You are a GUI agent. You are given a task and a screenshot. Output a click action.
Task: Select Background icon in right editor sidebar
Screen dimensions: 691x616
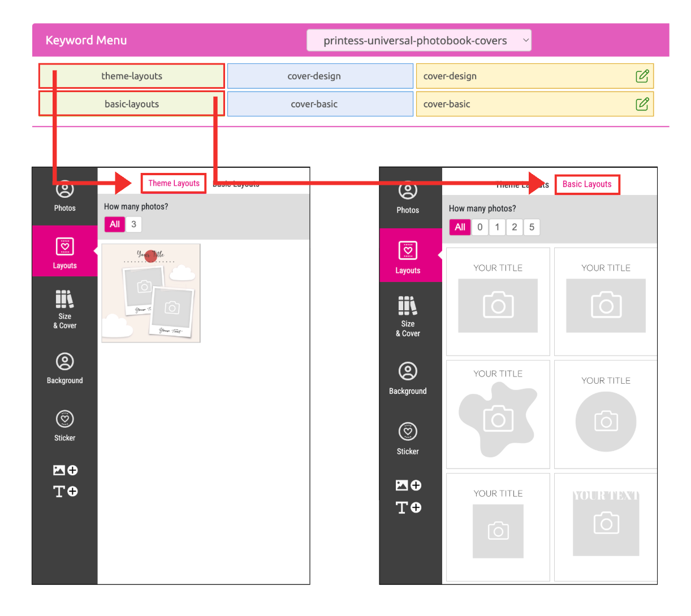408,378
